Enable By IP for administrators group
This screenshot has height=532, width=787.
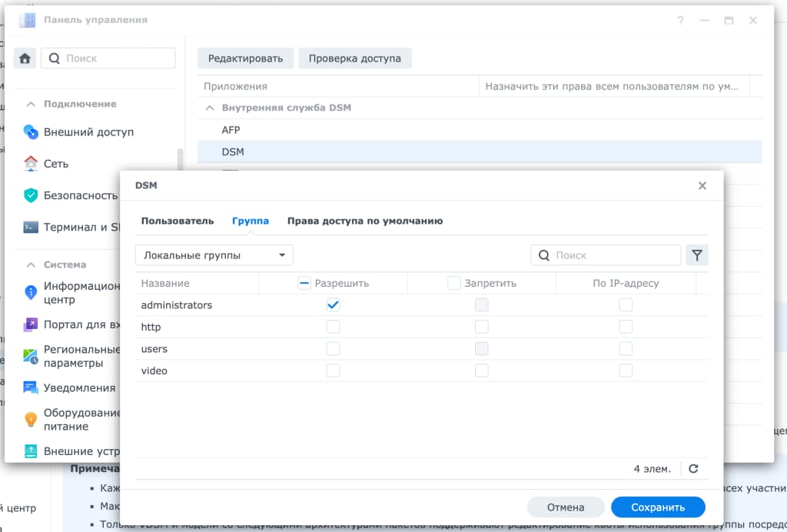[626, 305]
